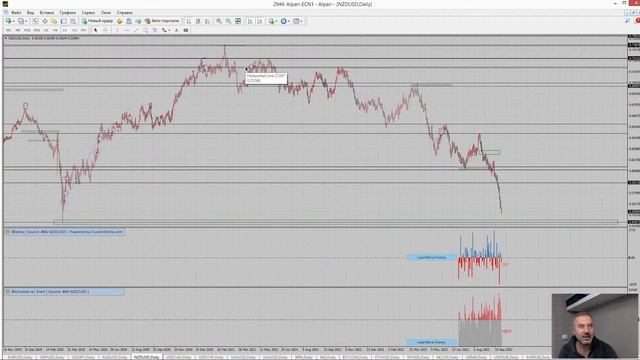This screenshot has height=360, width=640.
Task: Open the Справка menu
Action: pyautogui.click(x=124, y=13)
